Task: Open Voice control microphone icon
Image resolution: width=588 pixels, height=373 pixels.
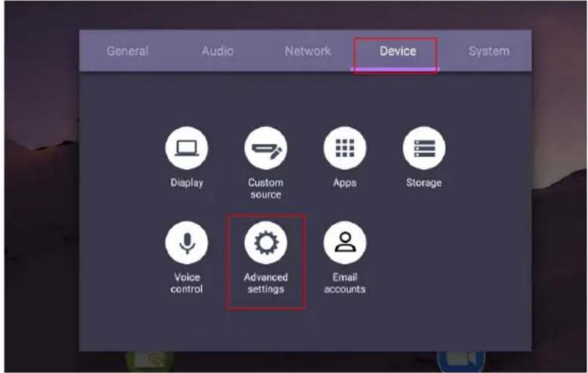Action: pos(186,243)
